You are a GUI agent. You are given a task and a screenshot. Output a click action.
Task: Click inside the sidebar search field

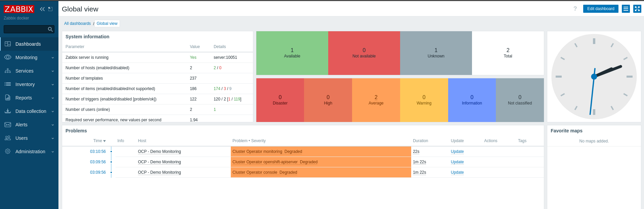pyautogui.click(x=25, y=30)
